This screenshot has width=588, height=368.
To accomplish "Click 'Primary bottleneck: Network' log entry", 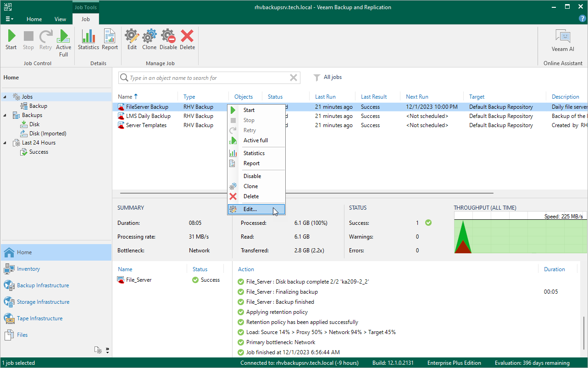I will click(281, 342).
